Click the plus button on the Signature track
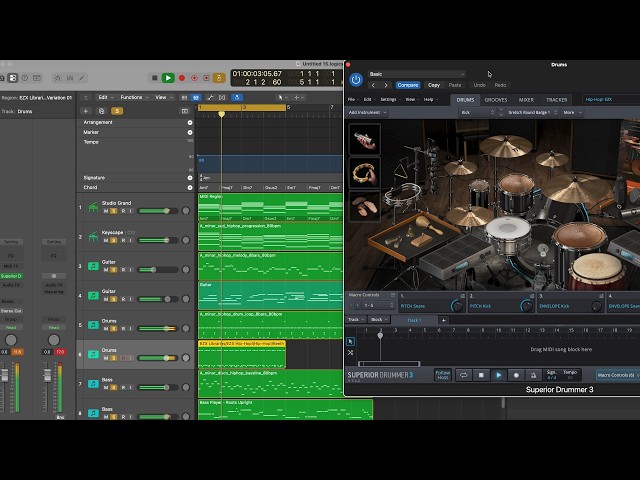 click(x=190, y=178)
